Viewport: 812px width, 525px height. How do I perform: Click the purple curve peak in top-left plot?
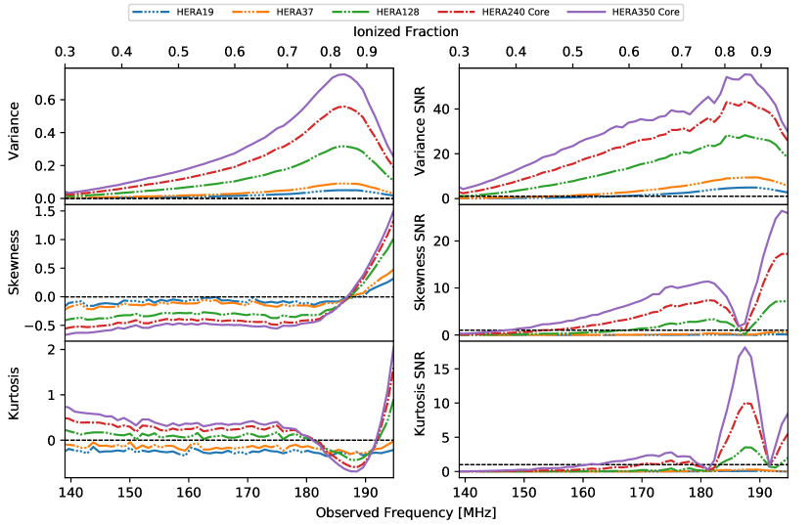(342, 74)
